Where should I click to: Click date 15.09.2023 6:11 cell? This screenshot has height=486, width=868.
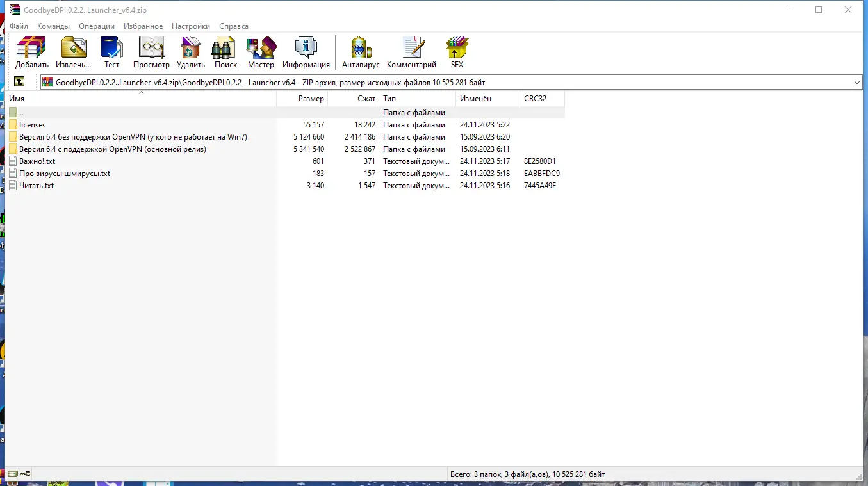[485, 149]
